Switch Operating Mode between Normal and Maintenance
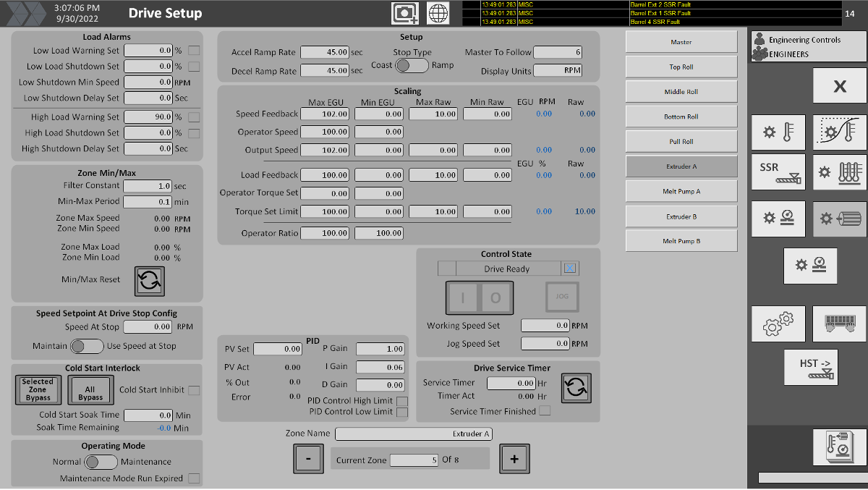The width and height of the screenshot is (868, 490). pos(101,462)
